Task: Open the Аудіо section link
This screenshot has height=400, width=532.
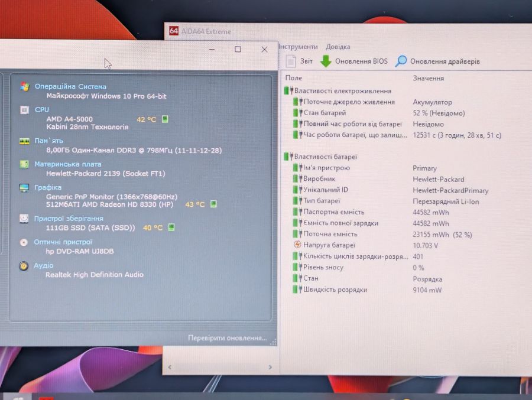Action: tap(43, 265)
